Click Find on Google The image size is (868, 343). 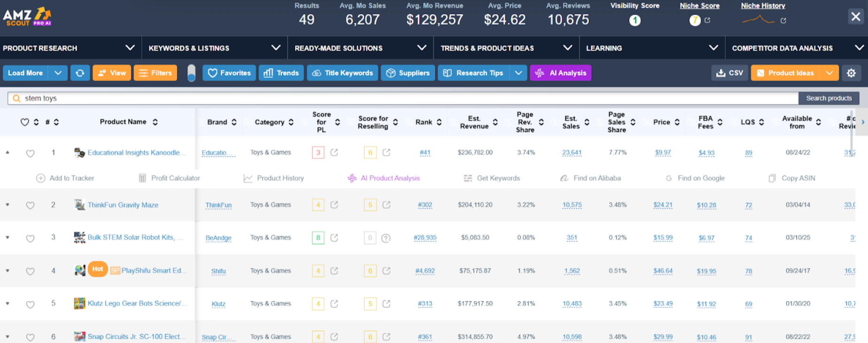695,178
